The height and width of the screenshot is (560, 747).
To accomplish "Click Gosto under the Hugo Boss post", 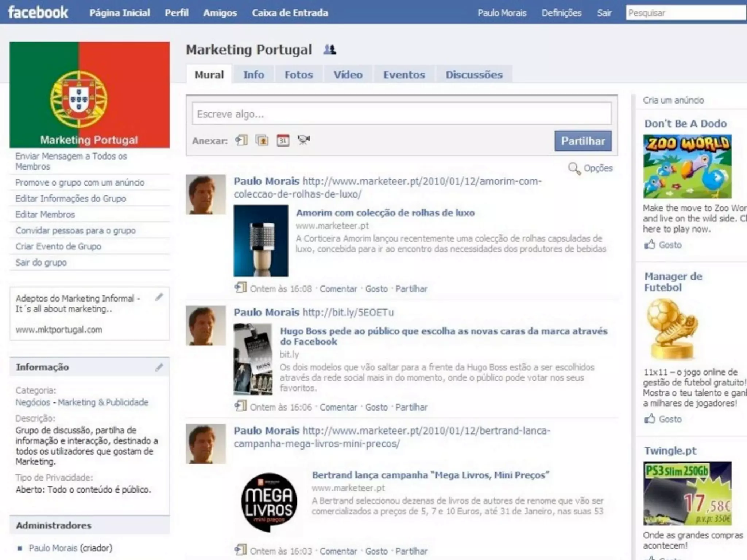I will [x=376, y=407].
